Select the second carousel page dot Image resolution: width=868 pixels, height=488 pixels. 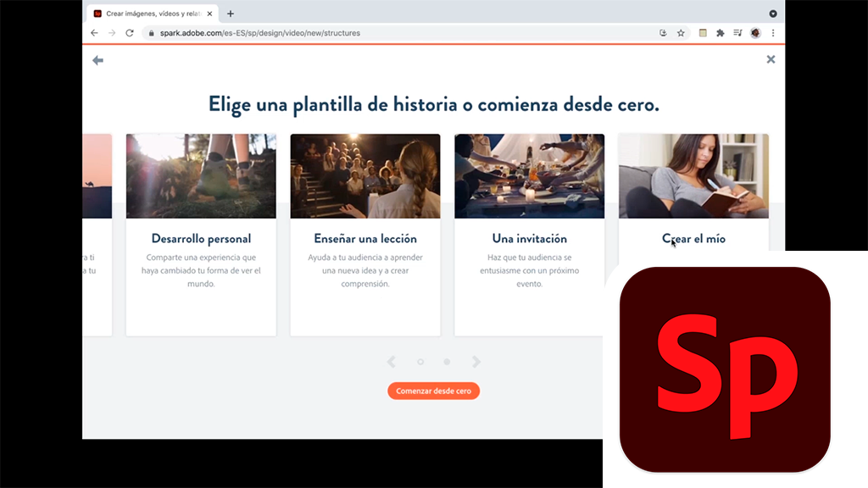click(x=447, y=362)
